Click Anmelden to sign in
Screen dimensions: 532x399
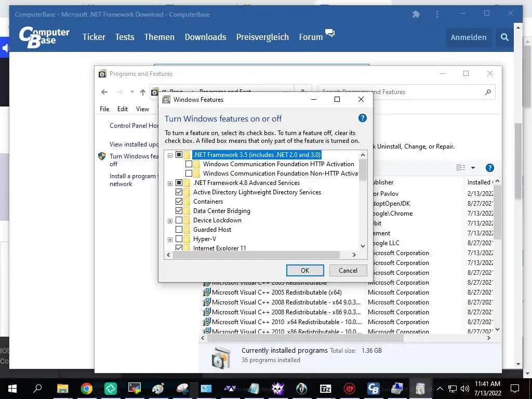coord(469,37)
